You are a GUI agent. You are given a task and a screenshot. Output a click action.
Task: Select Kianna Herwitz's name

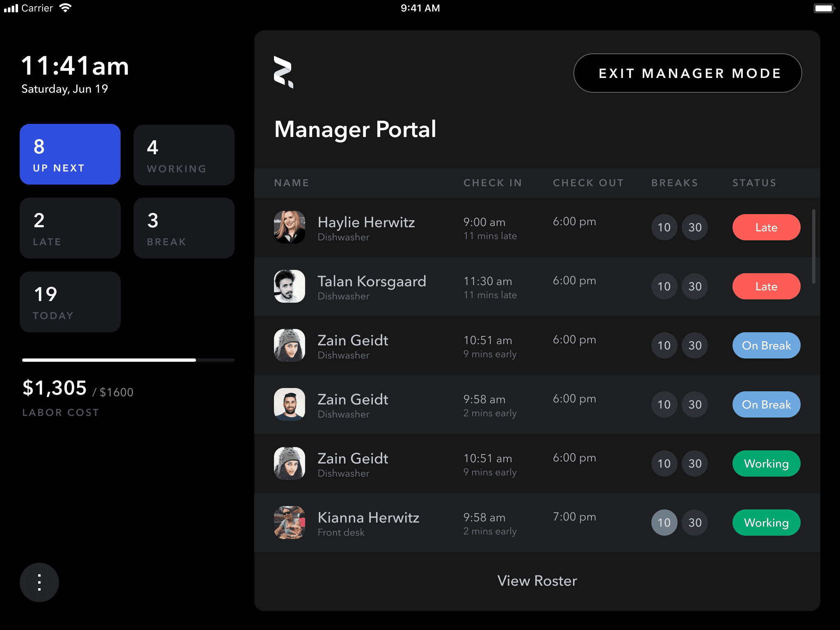tap(368, 518)
